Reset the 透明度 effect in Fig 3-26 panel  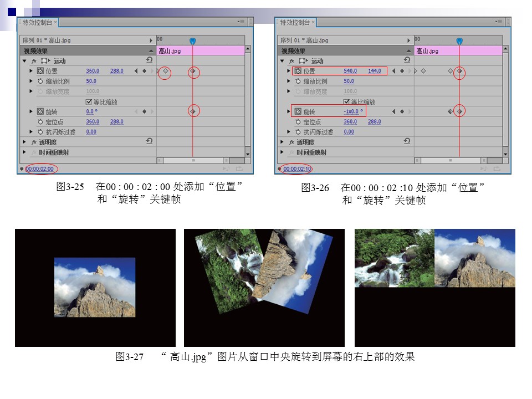407,141
